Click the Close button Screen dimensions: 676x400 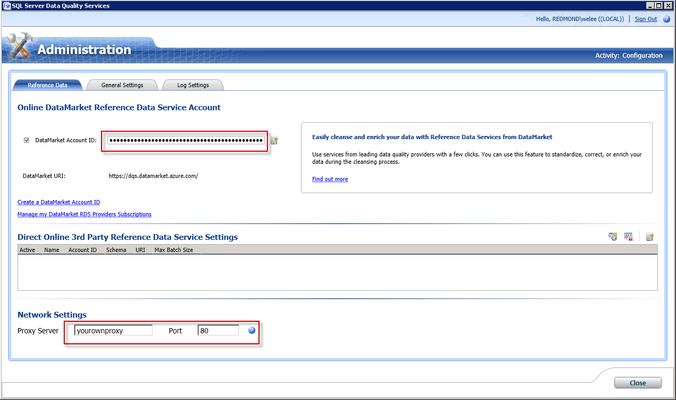(x=638, y=383)
